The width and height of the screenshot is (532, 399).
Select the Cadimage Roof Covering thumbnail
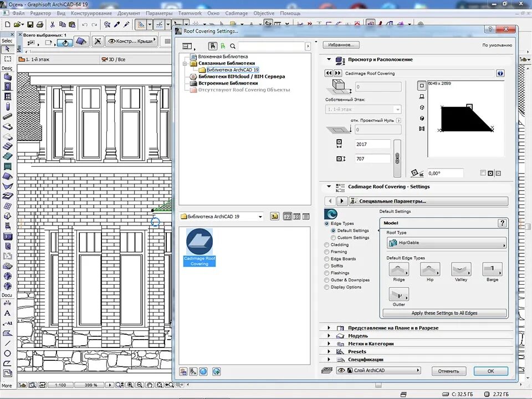tap(199, 247)
